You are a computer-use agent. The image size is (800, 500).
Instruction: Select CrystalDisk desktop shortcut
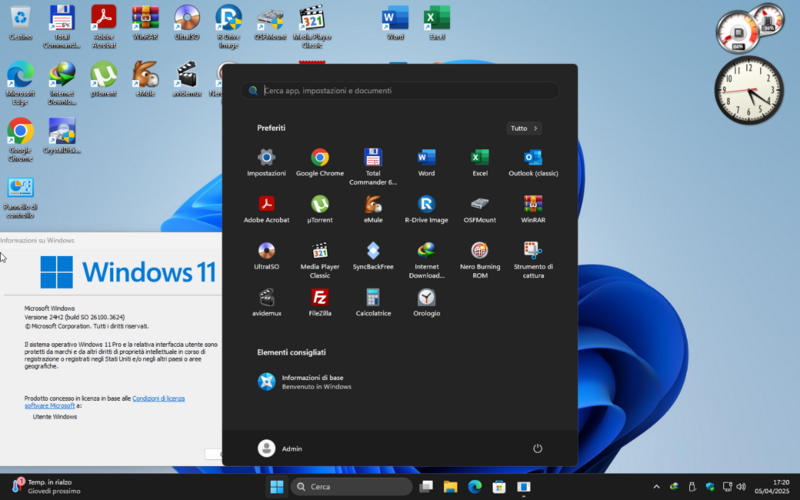tap(62, 136)
